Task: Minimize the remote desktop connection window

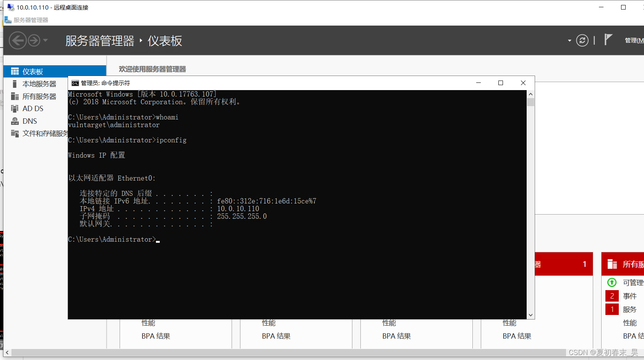Action: 601,7
